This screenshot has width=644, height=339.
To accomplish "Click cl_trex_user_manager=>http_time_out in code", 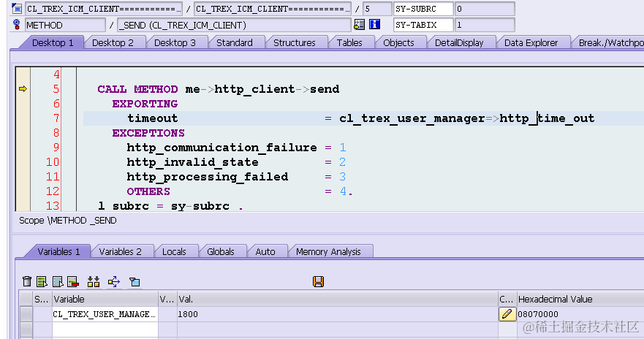I will tap(466, 118).
